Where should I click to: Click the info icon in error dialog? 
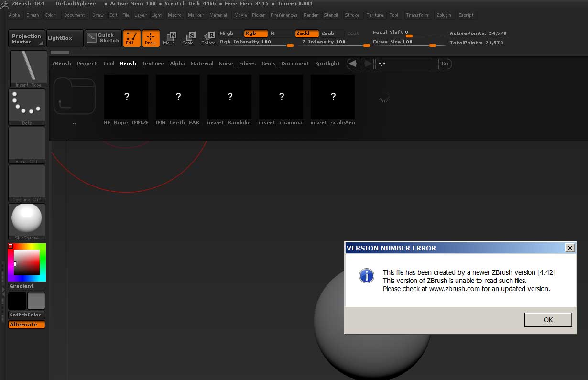367,275
